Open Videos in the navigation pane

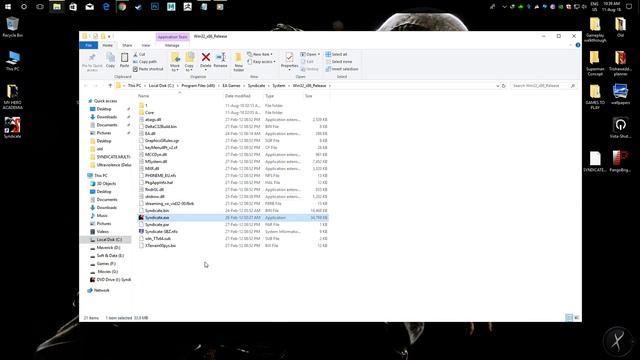click(x=102, y=231)
